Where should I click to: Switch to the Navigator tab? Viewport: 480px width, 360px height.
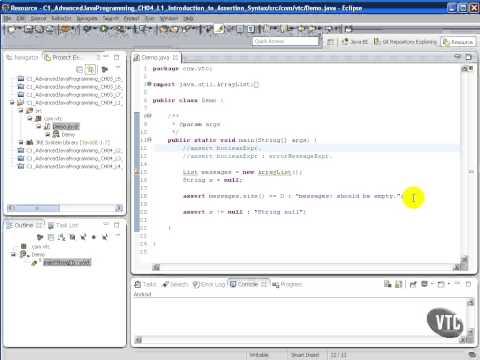point(22,58)
